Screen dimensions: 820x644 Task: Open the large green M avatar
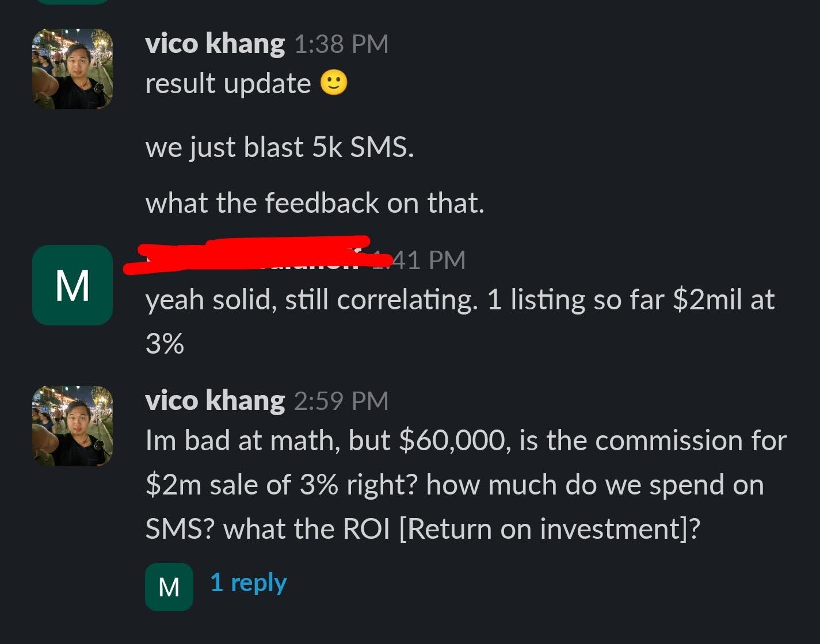click(x=73, y=285)
